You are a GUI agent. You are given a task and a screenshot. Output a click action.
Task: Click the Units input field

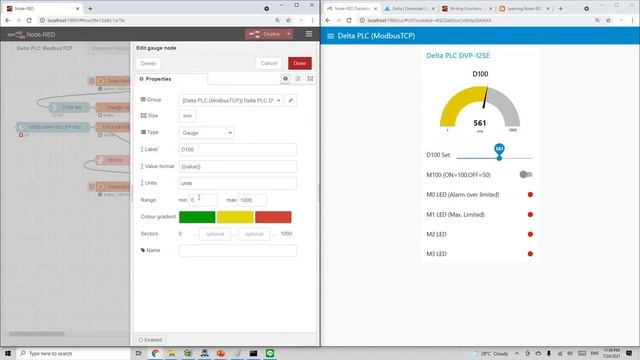coord(238,183)
